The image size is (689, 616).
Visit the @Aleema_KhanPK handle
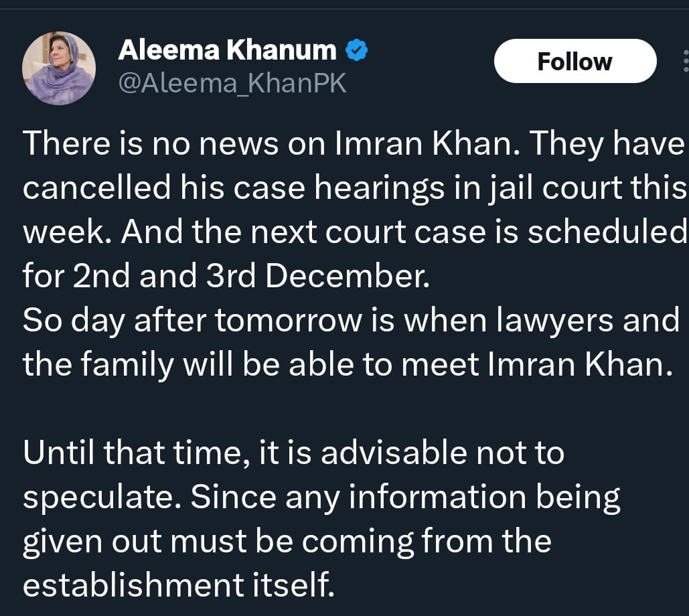pyautogui.click(x=232, y=84)
